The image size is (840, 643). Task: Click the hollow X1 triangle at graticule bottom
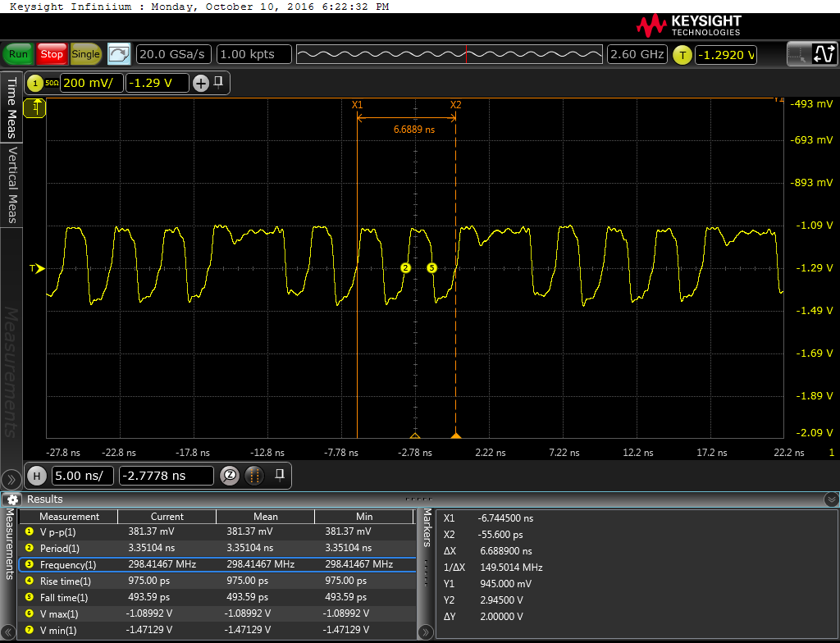(415, 436)
